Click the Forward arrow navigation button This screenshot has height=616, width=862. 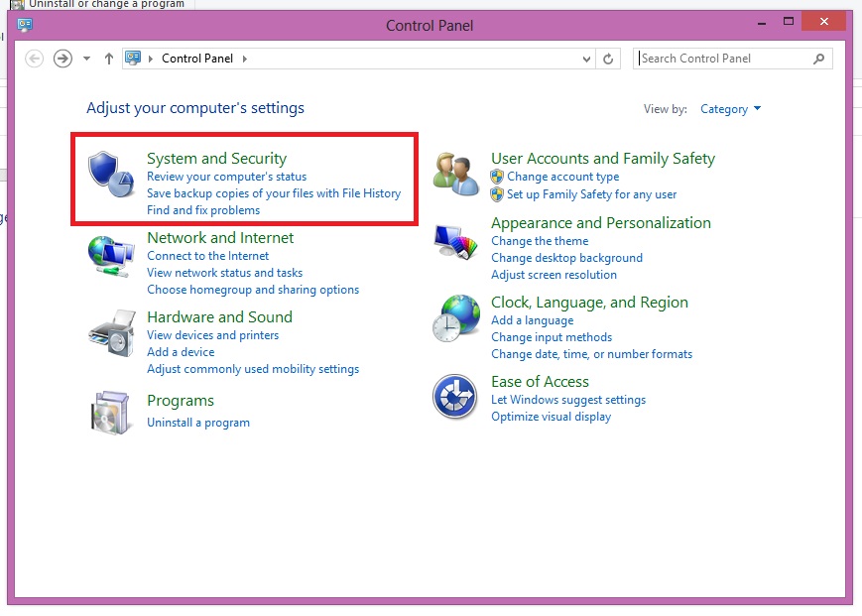click(62, 59)
